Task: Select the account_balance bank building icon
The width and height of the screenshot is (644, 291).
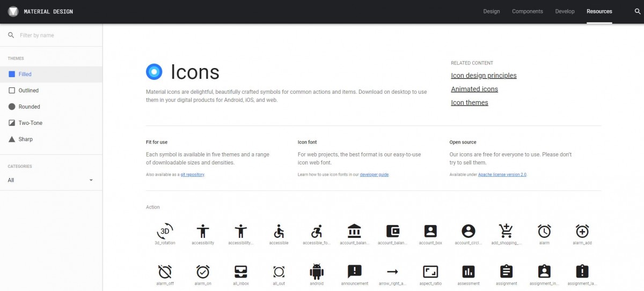Action: tap(354, 231)
